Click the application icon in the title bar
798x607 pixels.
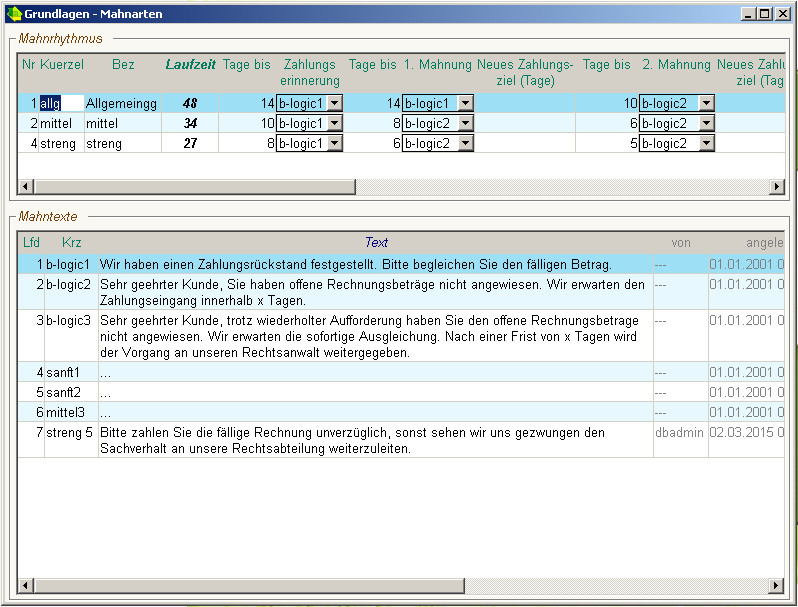coord(14,14)
